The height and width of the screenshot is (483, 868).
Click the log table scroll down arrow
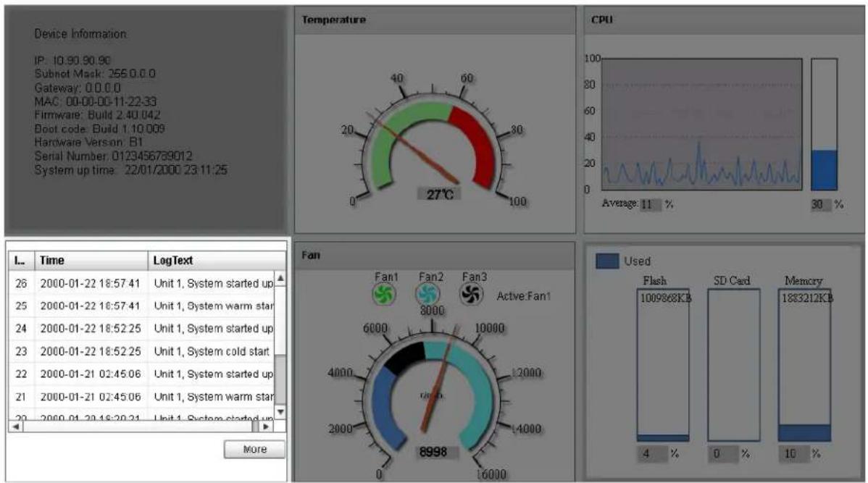(x=280, y=411)
